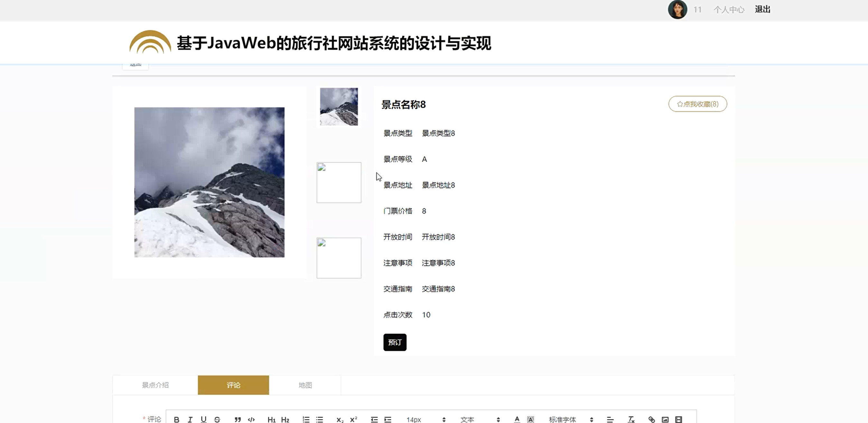This screenshot has width=868, height=423.
Task: Click the 注意事项8 value
Action: tap(438, 263)
